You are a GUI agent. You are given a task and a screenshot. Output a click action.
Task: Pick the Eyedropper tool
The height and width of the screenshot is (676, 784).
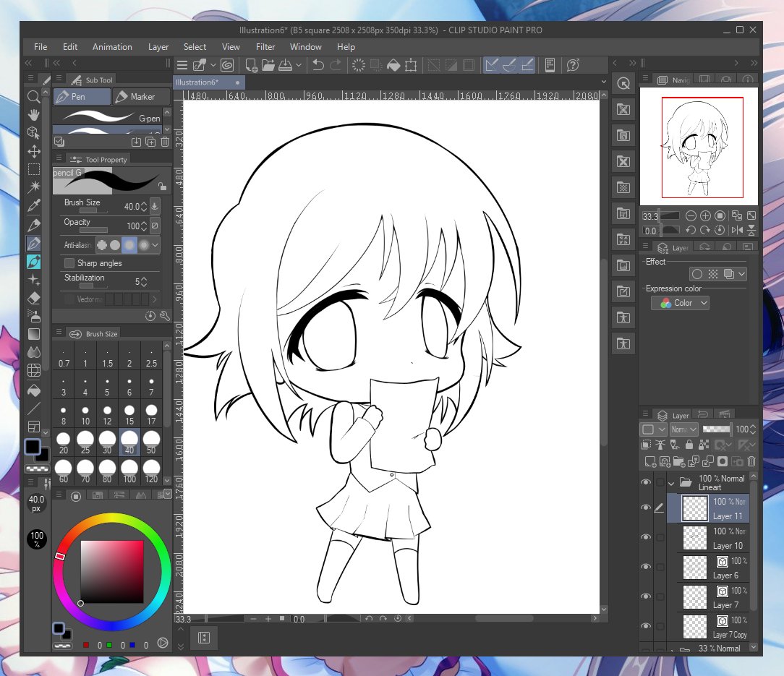click(x=33, y=205)
